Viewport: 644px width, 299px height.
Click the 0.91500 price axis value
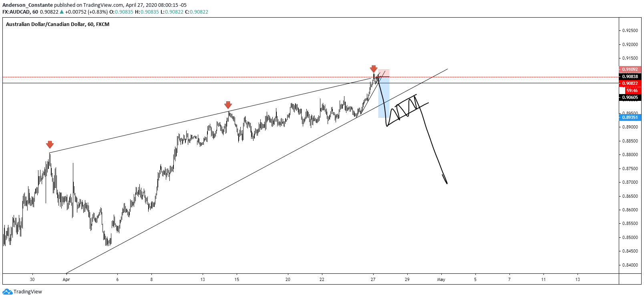(x=630, y=58)
